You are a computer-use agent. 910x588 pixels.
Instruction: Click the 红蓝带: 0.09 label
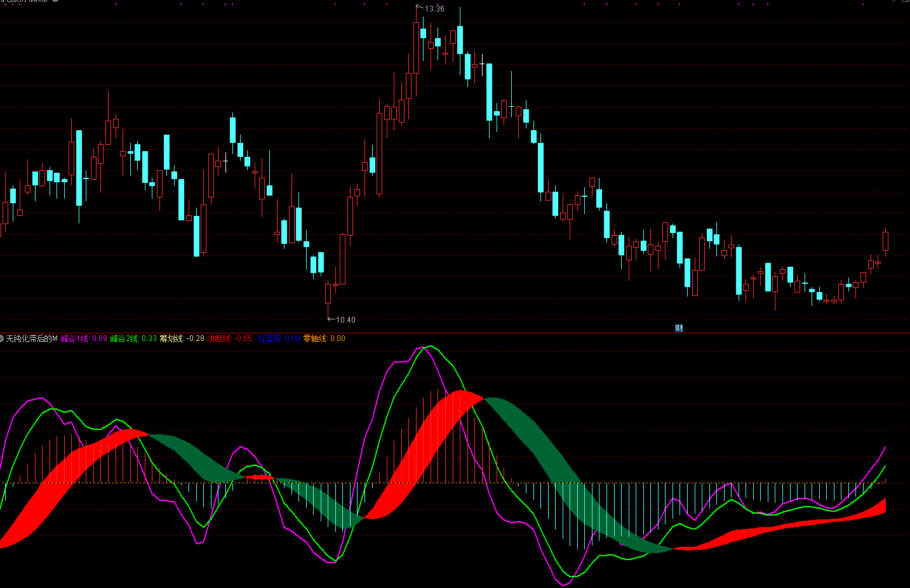point(279,338)
